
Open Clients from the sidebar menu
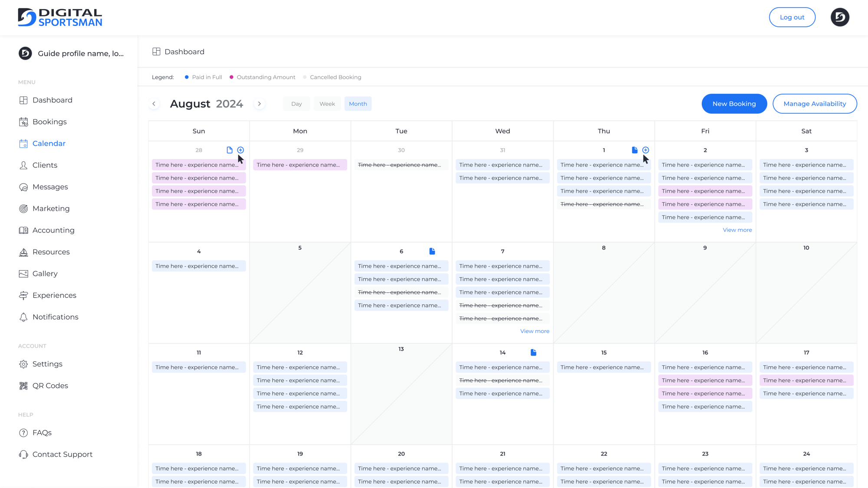pyautogui.click(x=45, y=165)
